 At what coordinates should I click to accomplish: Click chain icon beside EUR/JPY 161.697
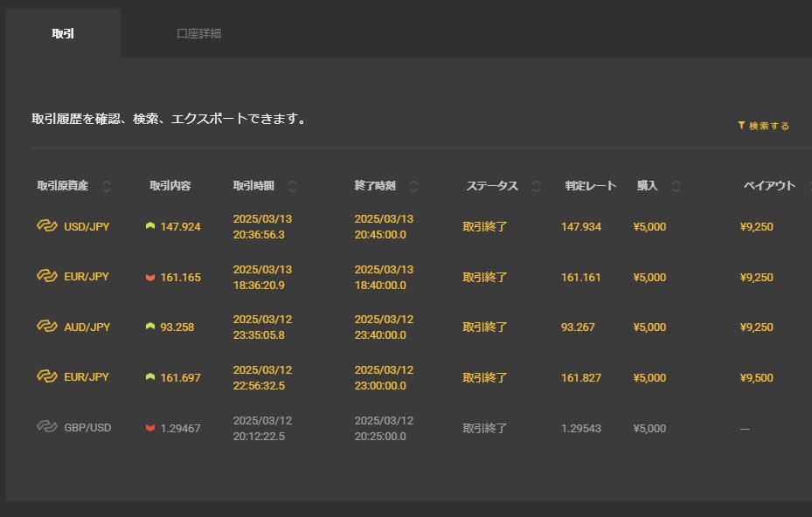47,376
